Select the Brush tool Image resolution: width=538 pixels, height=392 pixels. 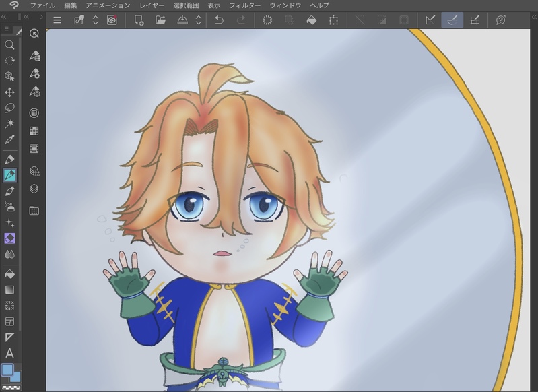pos(9,191)
